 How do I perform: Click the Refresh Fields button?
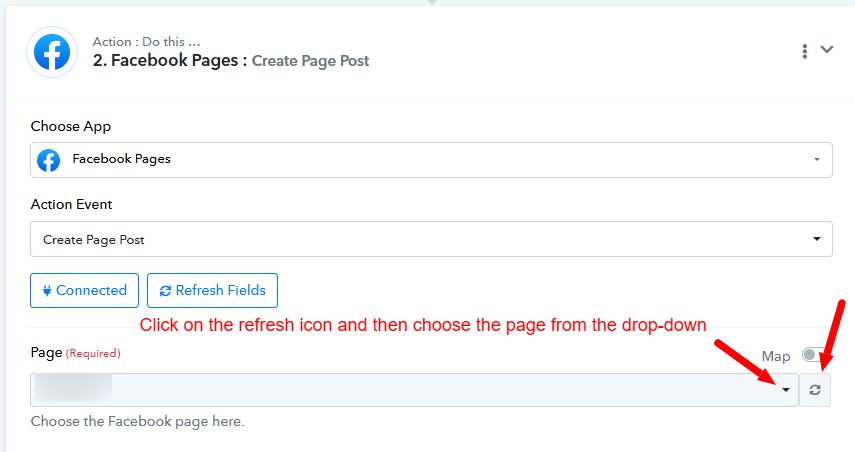212,291
